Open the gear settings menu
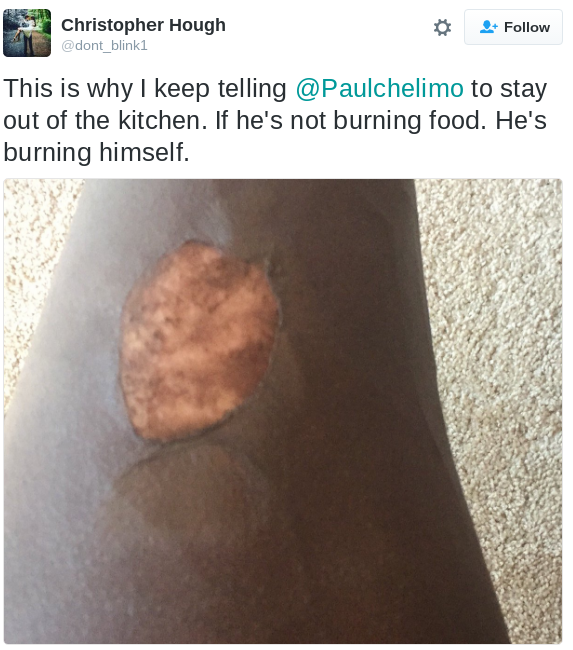This screenshot has width=573, height=650. [x=442, y=27]
